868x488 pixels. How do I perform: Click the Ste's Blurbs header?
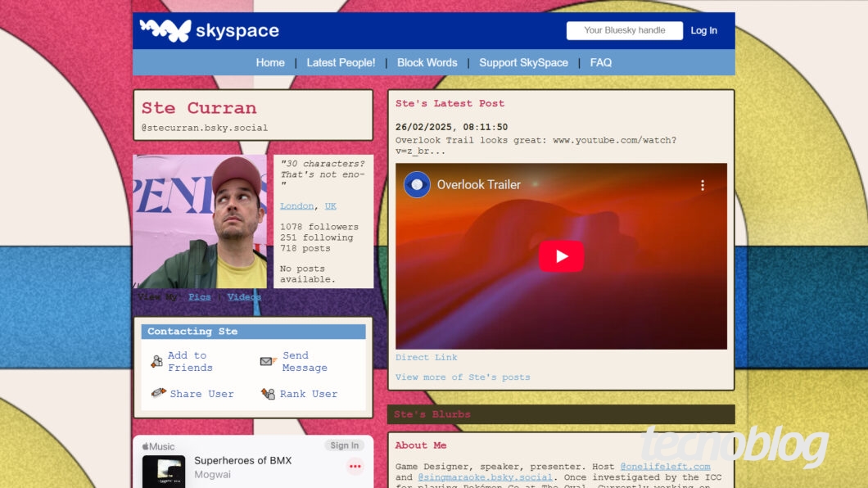(x=561, y=414)
